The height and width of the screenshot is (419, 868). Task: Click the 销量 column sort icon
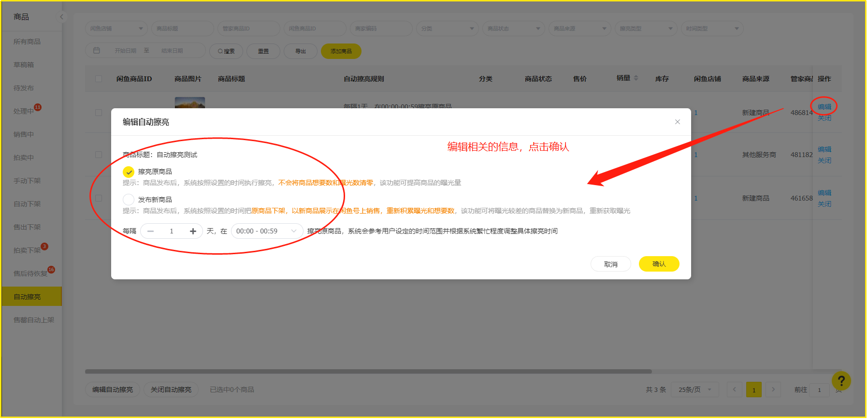coord(636,78)
